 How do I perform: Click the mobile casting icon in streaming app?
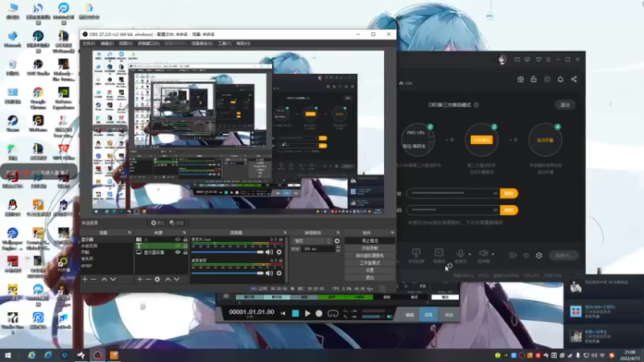coord(416,253)
